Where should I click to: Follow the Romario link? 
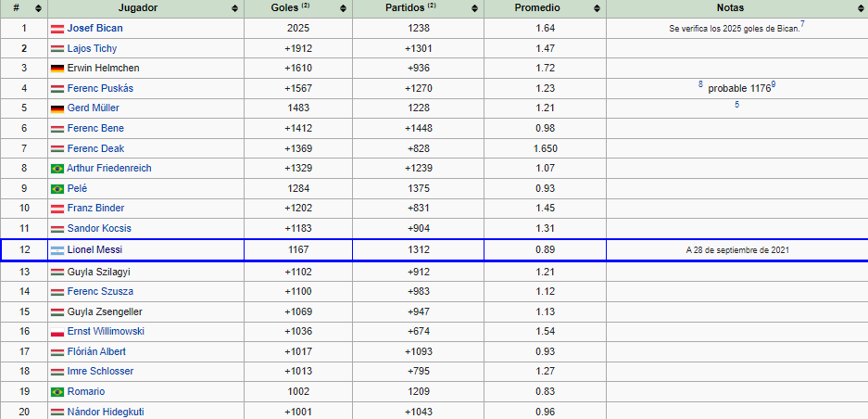click(86, 392)
